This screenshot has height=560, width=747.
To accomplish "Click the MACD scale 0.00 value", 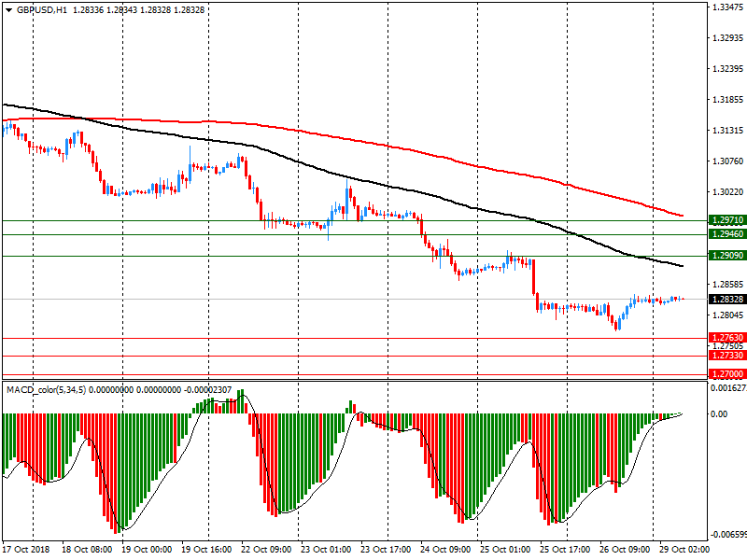I will (x=719, y=414).
